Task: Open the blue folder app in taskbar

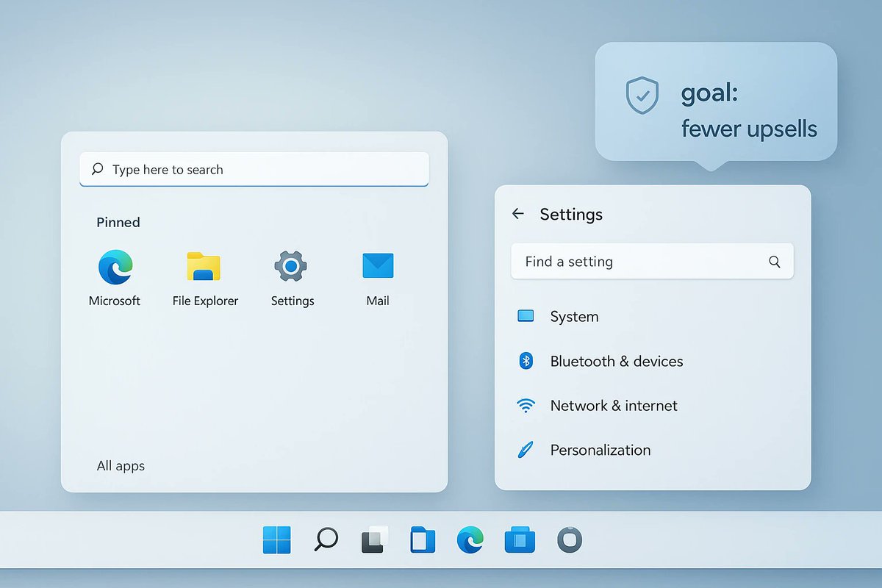Action: tap(520, 540)
